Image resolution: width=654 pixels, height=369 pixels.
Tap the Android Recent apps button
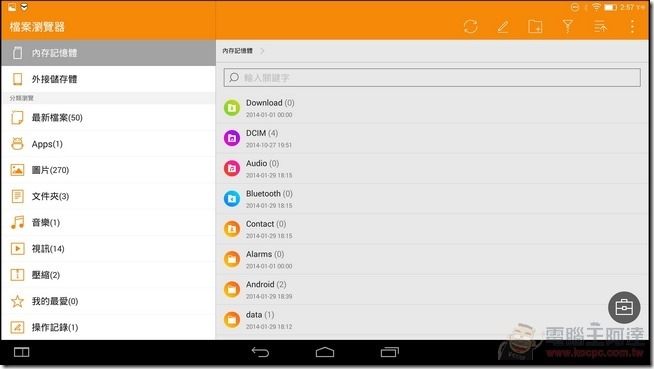(x=390, y=352)
